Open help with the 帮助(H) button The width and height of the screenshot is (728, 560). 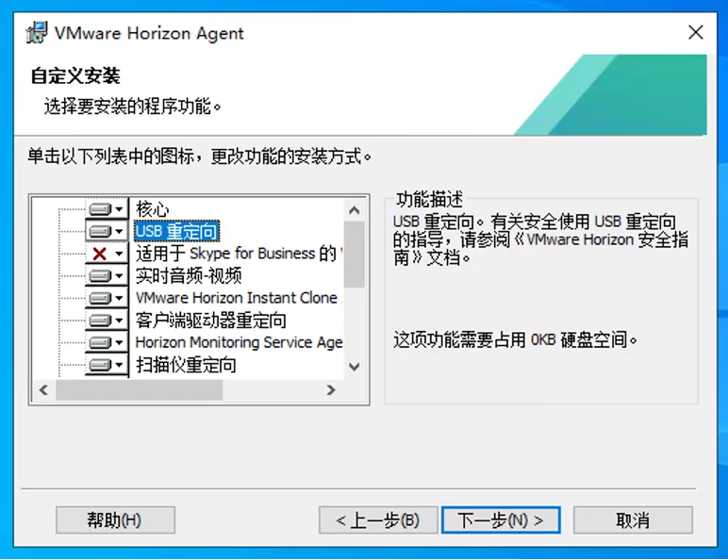115,520
